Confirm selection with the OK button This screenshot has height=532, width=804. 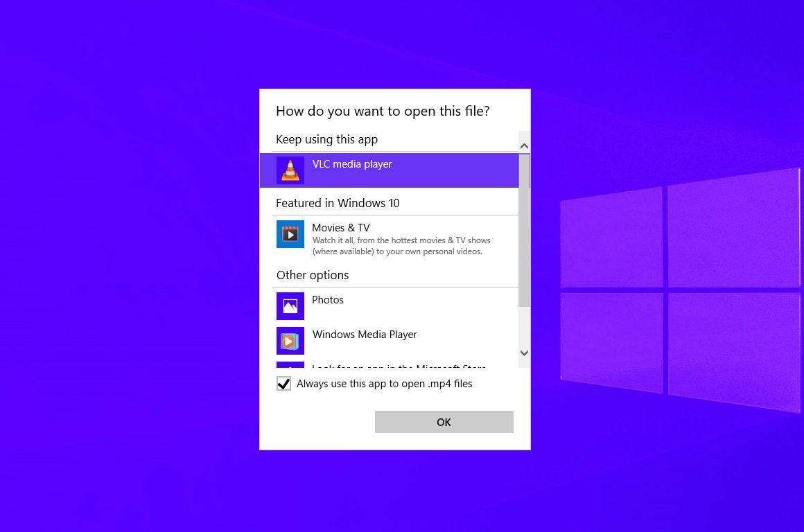coord(444,422)
